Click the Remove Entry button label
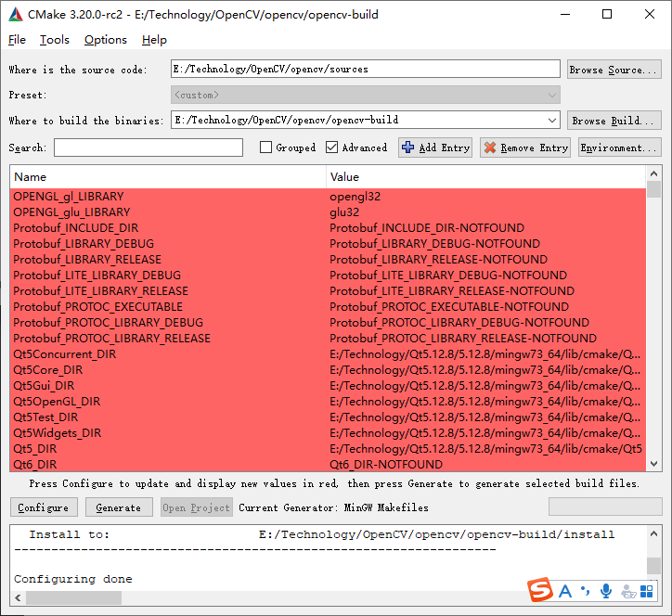 [535, 148]
